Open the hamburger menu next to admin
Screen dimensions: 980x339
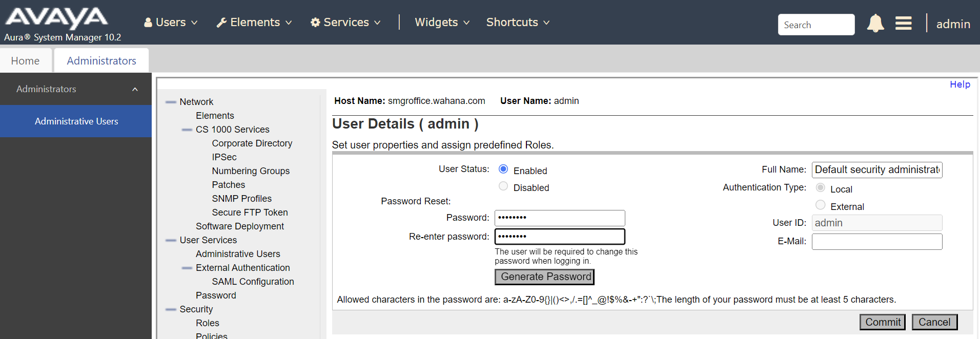(903, 23)
